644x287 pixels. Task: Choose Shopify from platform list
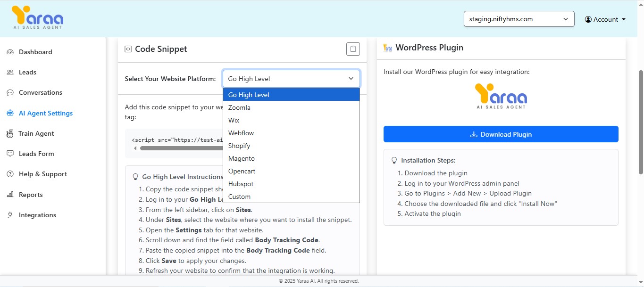(291, 146)
